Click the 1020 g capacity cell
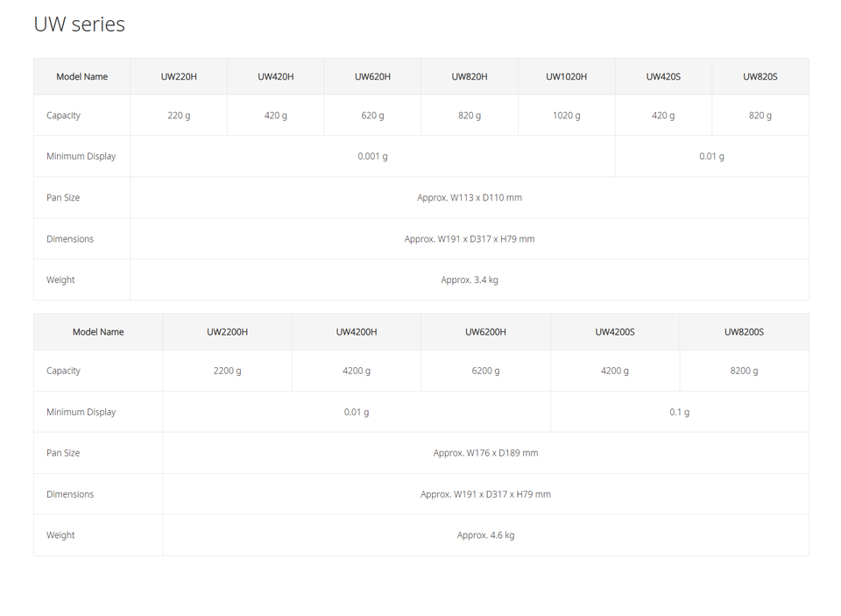The image size is (841, 616). [567, 116]
